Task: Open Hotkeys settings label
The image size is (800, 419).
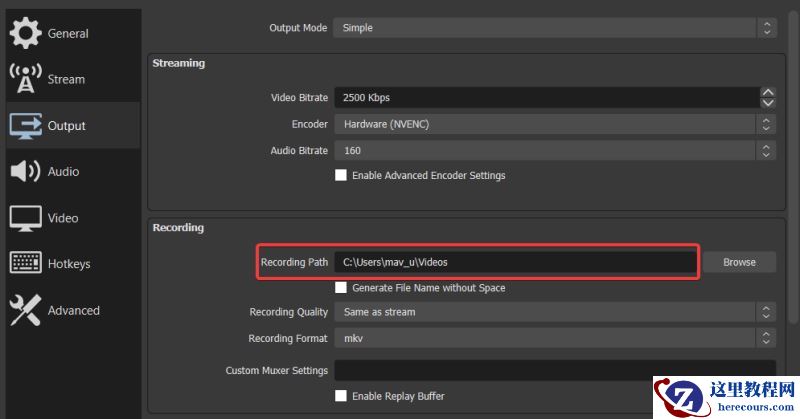Action: point(69,264)
